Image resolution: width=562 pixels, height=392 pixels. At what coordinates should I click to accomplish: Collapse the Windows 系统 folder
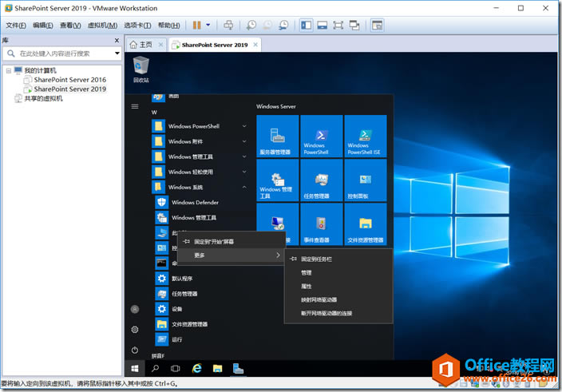coord(244,187)
